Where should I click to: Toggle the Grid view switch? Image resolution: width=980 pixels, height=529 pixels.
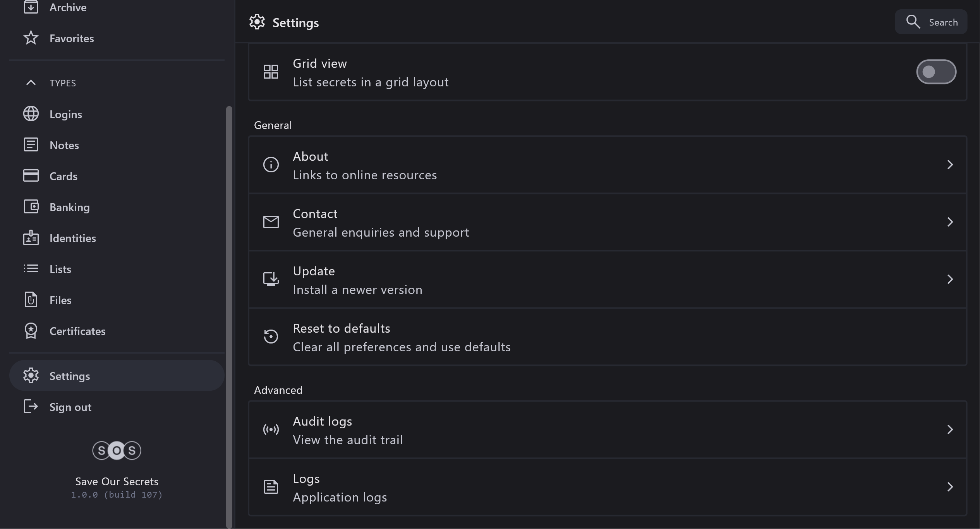tap(936, 72)
